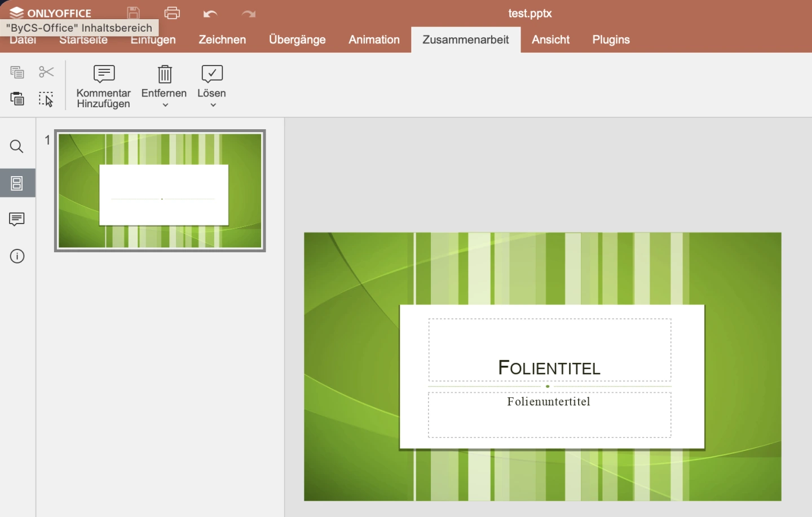This screenshot has height=517, width=812.
Task: Click Kommentar Hinzufügen button
Action: point(104,86)
